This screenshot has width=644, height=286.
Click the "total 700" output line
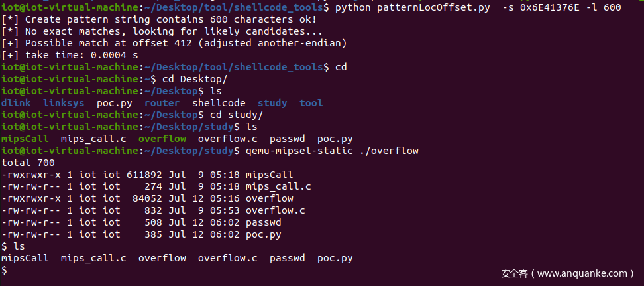coord(28,163)
